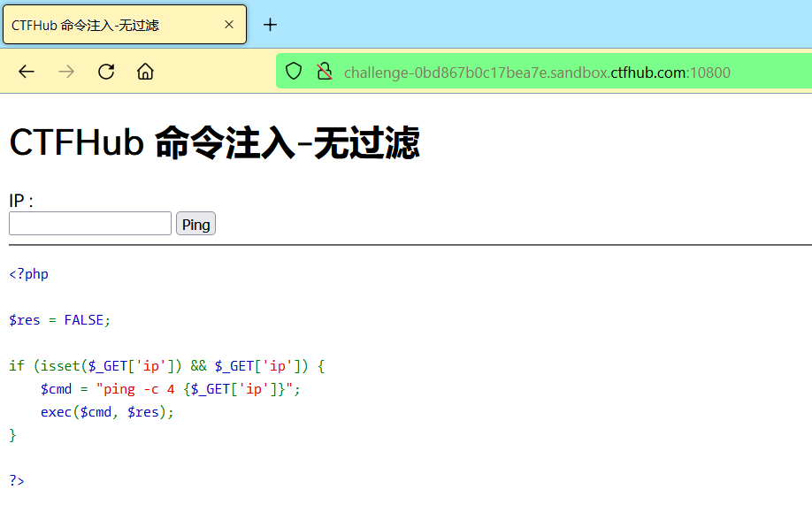This screenshot has width=812, height=505.
Task: Click the '$res = FALSE;' line
Action: pos(59,320)
